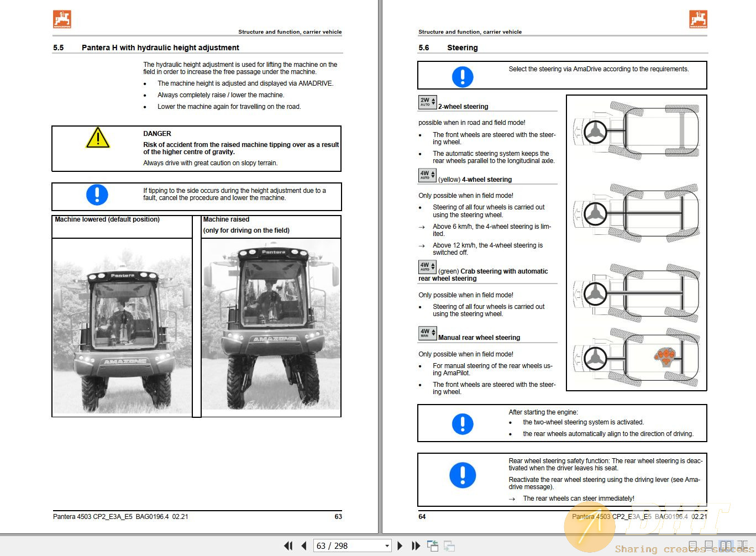
Task: Click the 'DANGER' label text
Action: pyautogui.click(x=157, y=133)
